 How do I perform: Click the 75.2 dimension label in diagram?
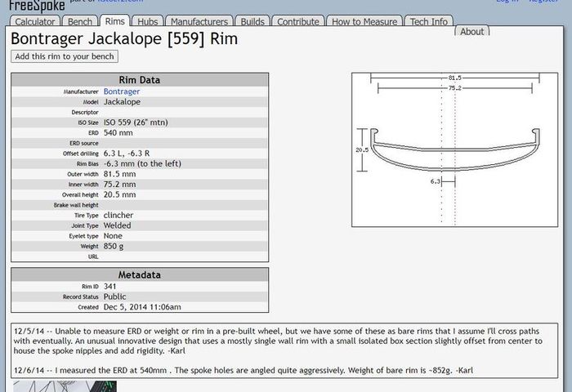(x=455, y=88)
